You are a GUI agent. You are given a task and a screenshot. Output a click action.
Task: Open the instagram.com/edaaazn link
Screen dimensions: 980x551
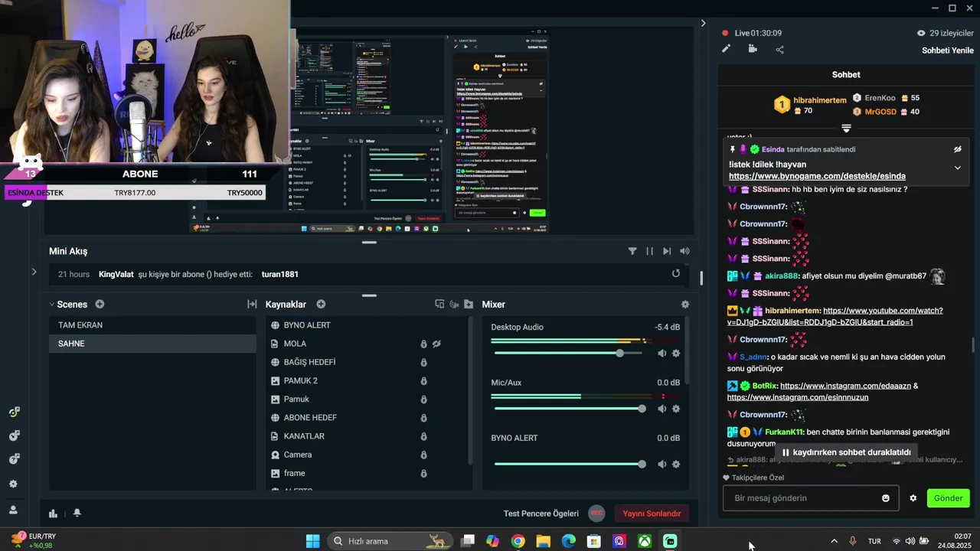pos(845,386)
